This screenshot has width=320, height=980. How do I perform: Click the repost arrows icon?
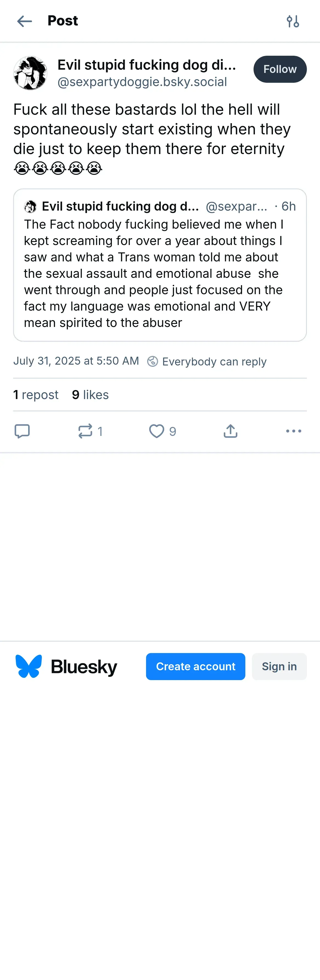[85, 431]
